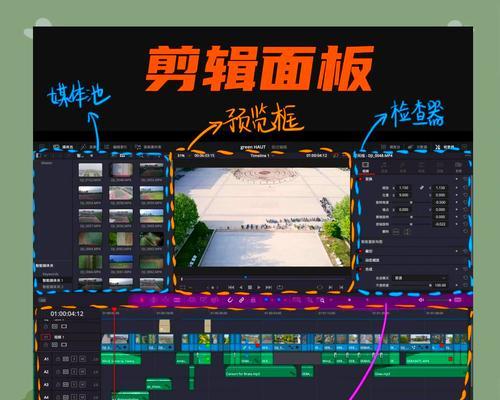Click the audio volume speaker icon
The width and height of the screenshot is (500, 400).
coord(421,300)
